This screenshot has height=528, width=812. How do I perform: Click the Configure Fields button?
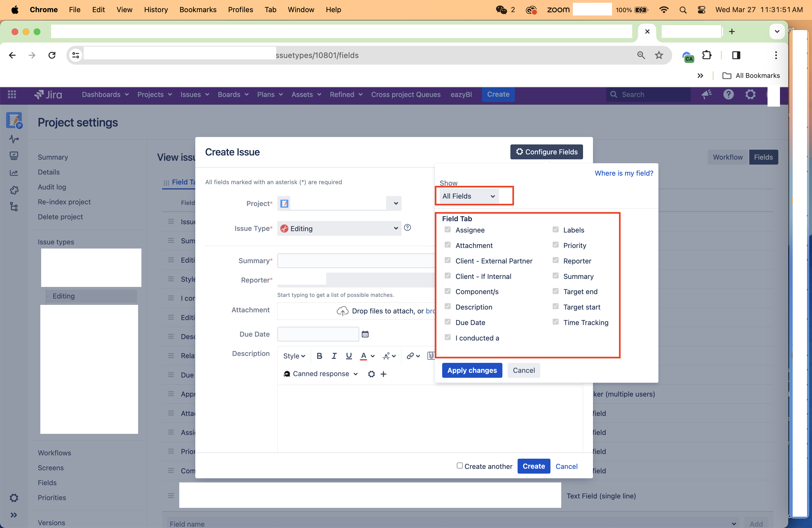coord(546,152)
